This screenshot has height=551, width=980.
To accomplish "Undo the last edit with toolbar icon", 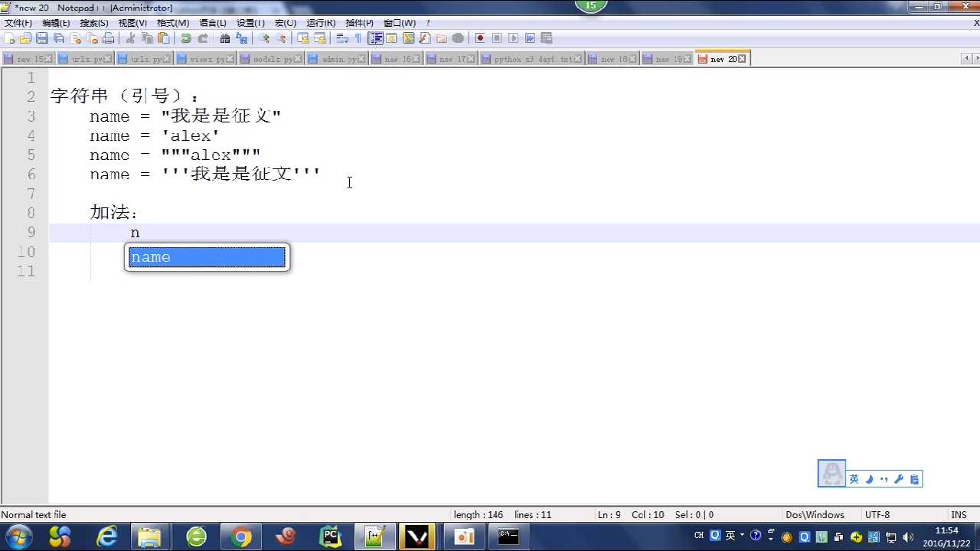I will (x=186, y=38).
